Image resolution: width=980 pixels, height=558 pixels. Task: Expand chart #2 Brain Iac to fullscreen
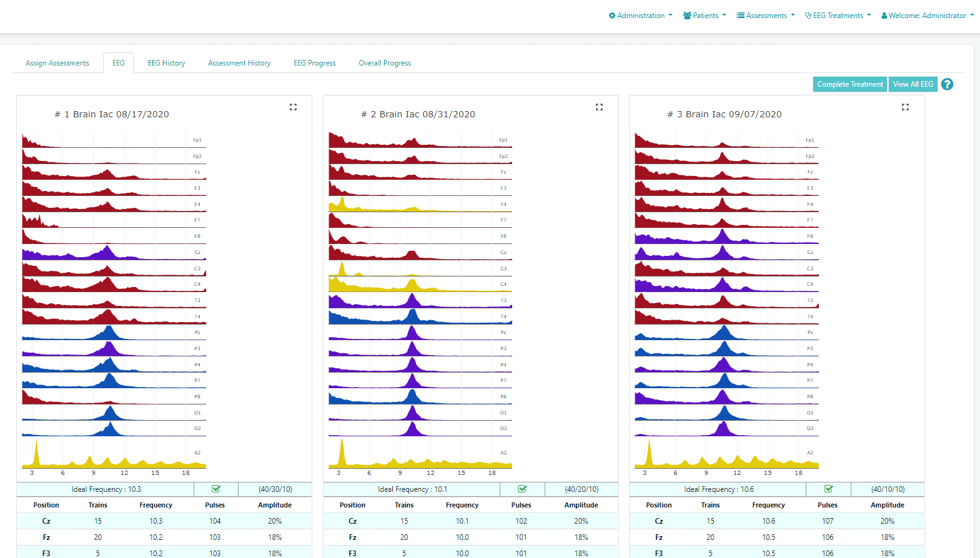pos(599,107)
